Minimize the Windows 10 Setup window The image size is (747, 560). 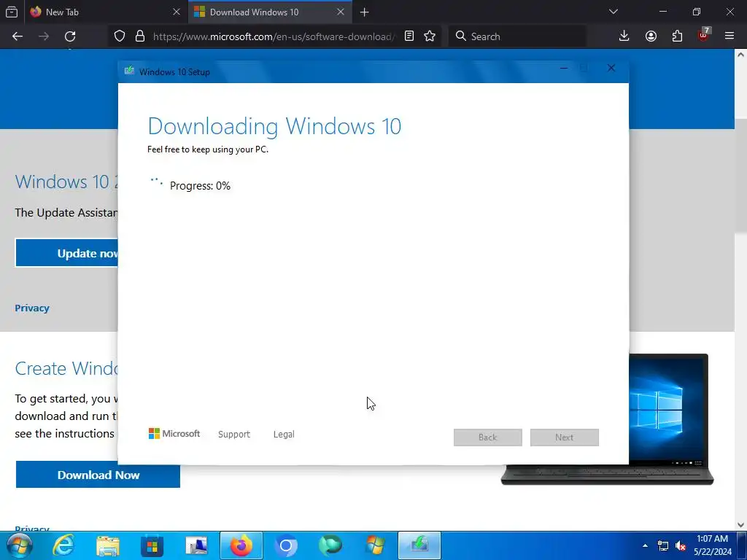click(x=564, y=68)
